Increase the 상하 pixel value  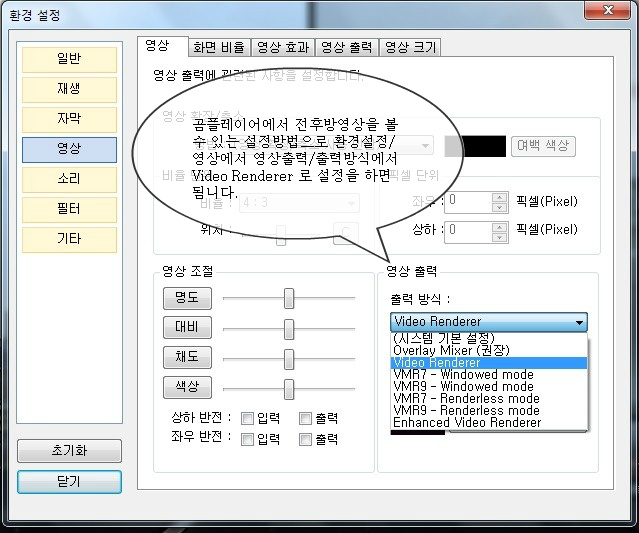500,227
